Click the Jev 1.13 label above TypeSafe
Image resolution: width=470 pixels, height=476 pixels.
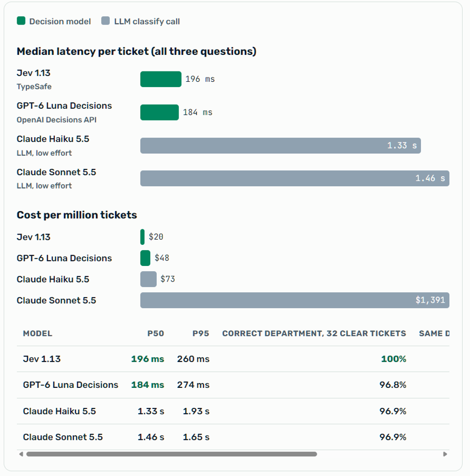click(33, 73)
